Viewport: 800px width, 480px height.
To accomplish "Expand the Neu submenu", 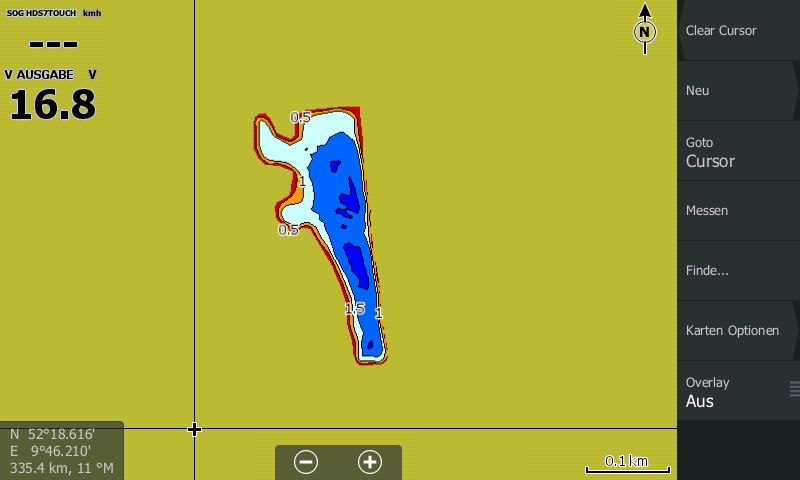I will click(x=738, y=90).
